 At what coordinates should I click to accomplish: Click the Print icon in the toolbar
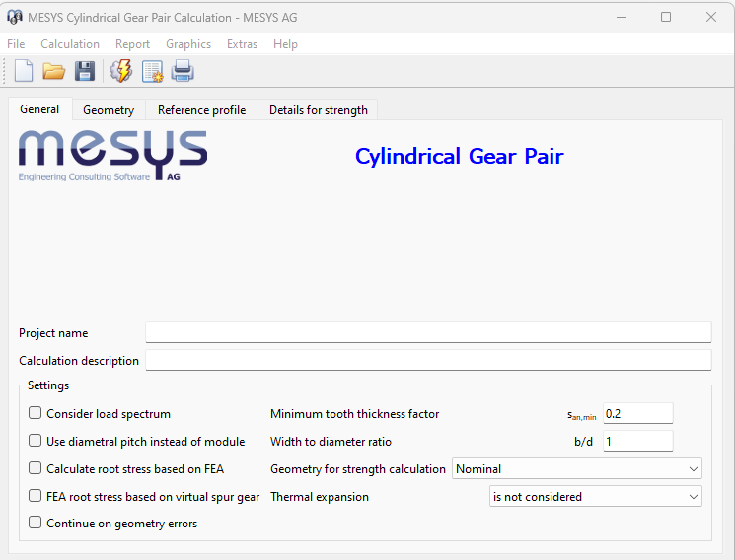pyautogui.click(x=183, y=71)
